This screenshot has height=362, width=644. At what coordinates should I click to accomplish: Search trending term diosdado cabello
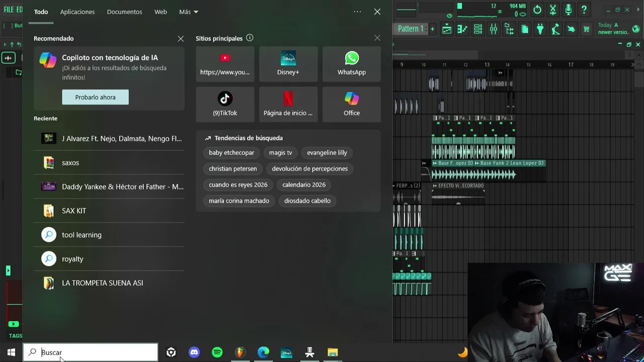pyautogui.click(x=307, y=201)
